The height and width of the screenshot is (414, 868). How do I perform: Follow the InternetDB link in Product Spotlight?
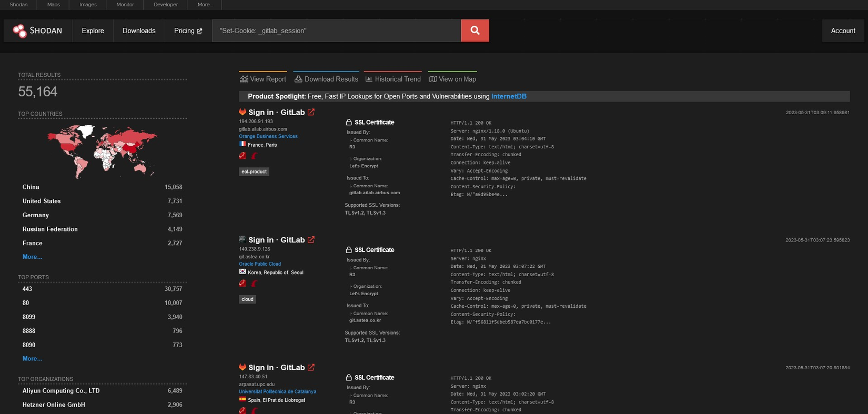coord(509,96)
